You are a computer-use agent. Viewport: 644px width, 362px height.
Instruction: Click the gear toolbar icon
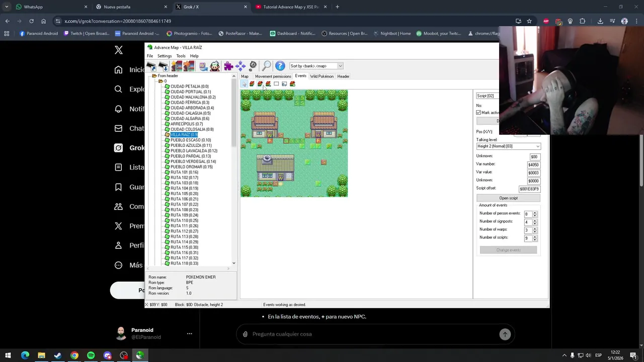click(253, 66)
